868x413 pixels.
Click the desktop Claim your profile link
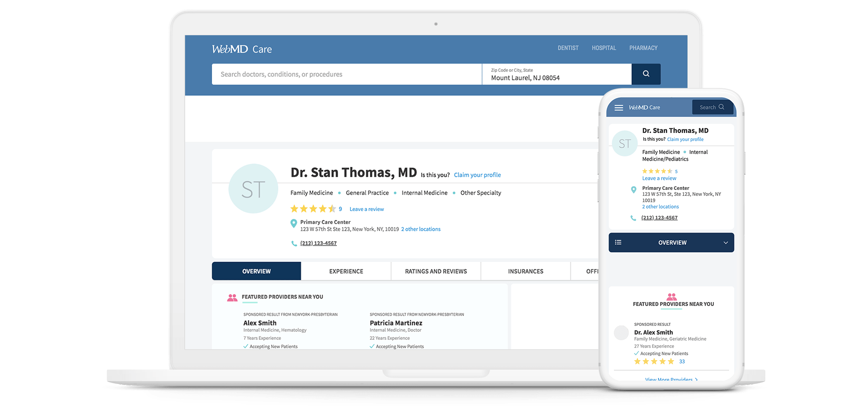pos(477,175)
